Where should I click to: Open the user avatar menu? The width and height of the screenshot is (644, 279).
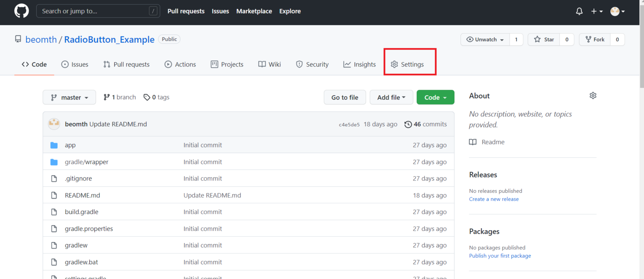pos(617,11)
